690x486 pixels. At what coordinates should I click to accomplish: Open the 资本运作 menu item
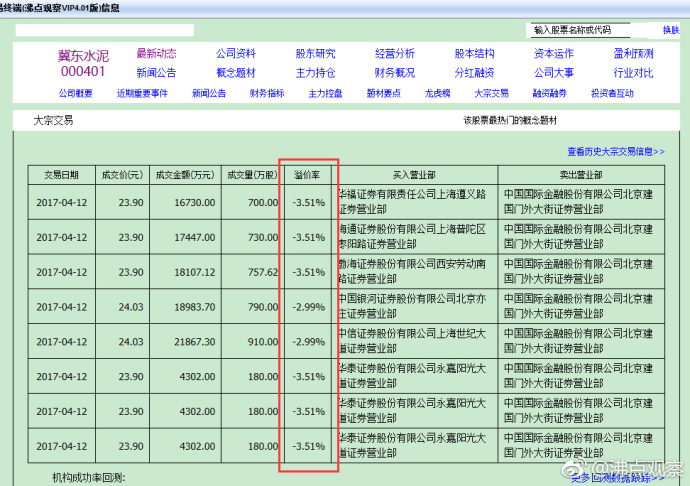(554, 54)
